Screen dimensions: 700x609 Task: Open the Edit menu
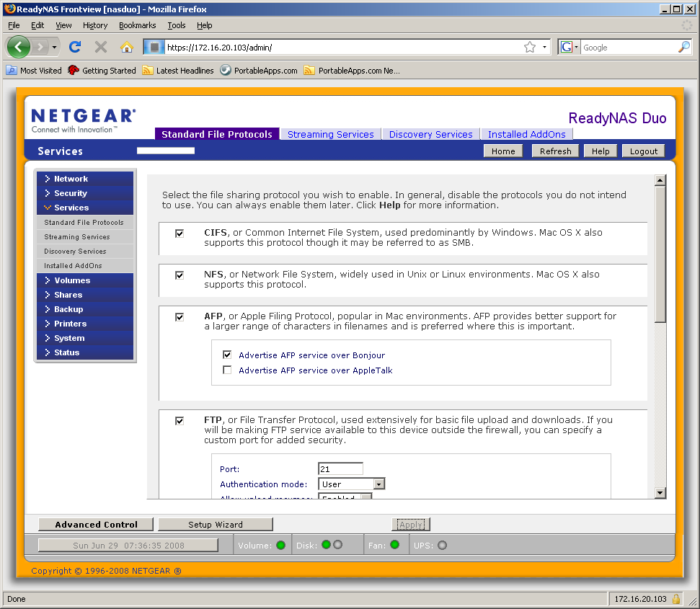[x=37, y=25]
